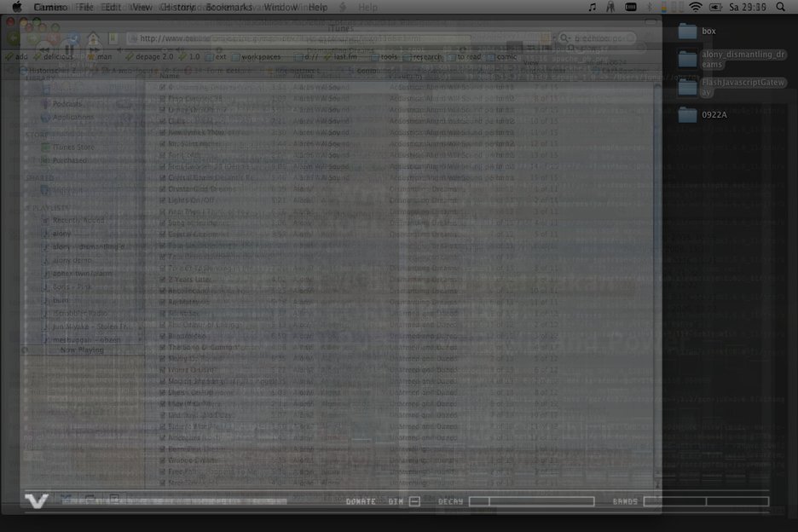Click the iTunes track list scrollbar
This screenshot has width=798, height=532.
(x=657, y=285)
